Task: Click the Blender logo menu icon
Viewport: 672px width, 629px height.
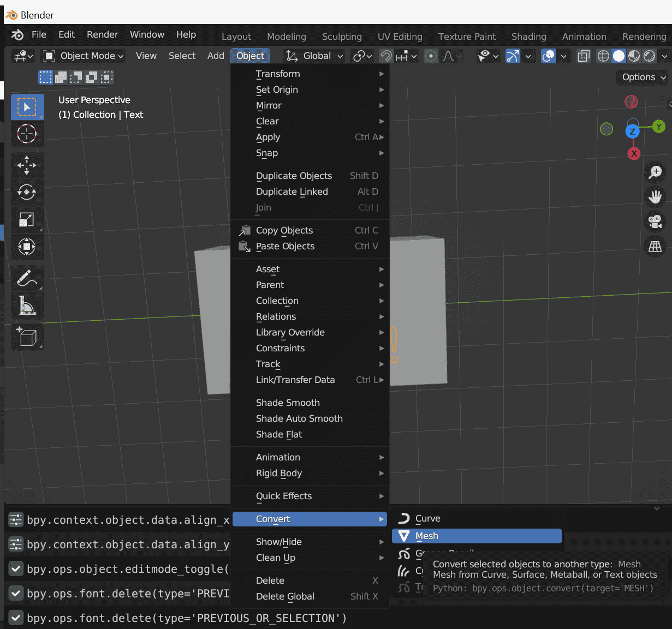Action: (17, 35)
